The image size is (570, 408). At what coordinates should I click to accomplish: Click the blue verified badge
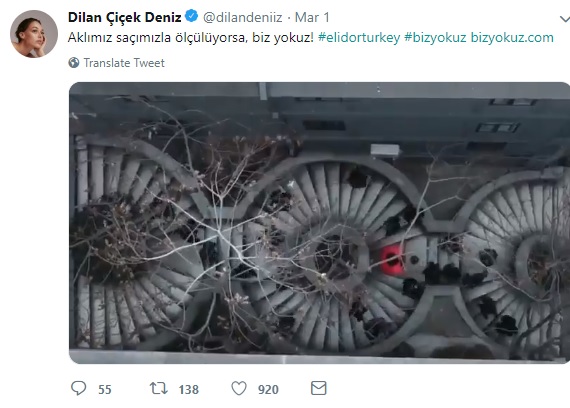[x=192, y=16]
